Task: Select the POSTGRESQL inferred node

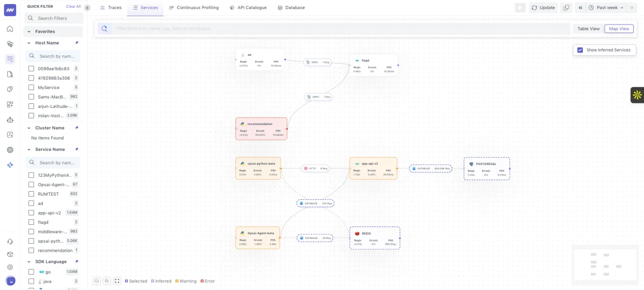Action: (487, 169)
